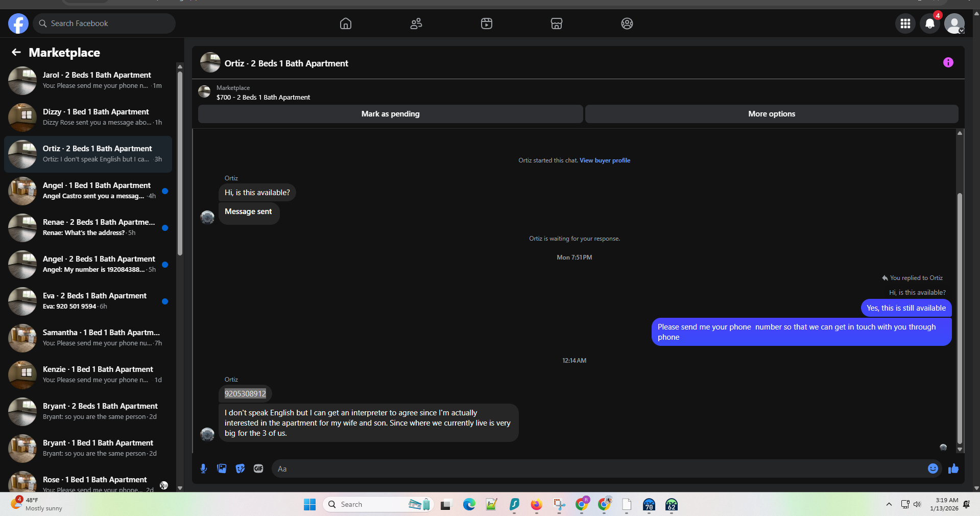Mark the listing as pending

pos(391,114)
